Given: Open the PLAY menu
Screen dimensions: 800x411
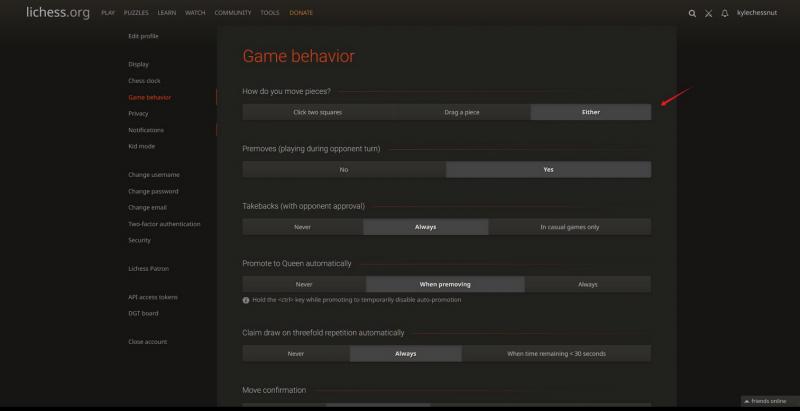Looking at the screenshot, I should (108, 13).
